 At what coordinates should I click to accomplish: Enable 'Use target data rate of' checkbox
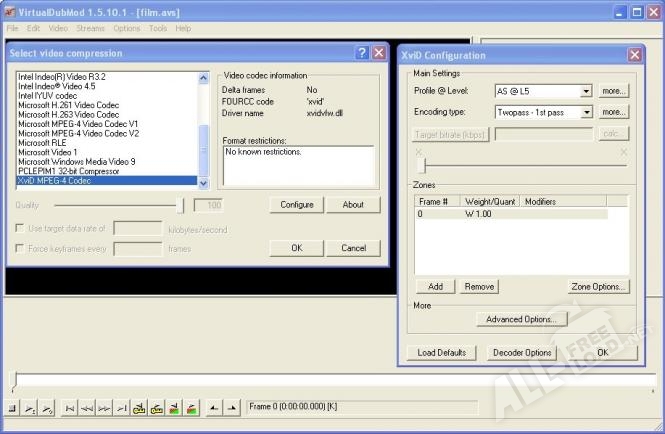point(20,228)
